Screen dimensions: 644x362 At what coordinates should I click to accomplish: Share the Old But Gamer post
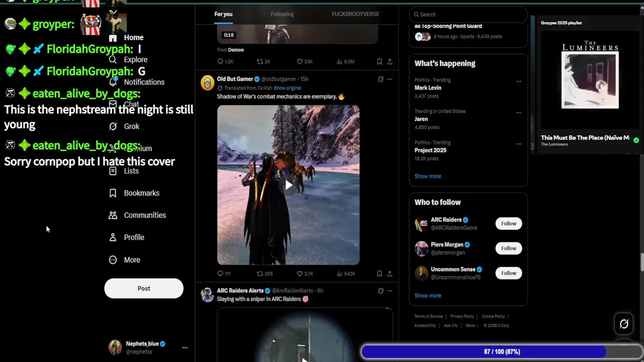pyautogui.click(x=389, y=274)
